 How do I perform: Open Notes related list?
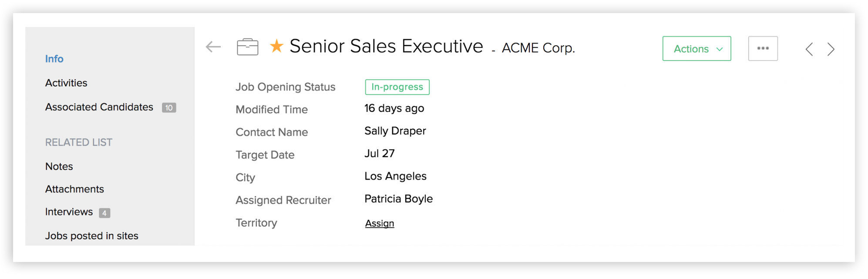[59, 166]
